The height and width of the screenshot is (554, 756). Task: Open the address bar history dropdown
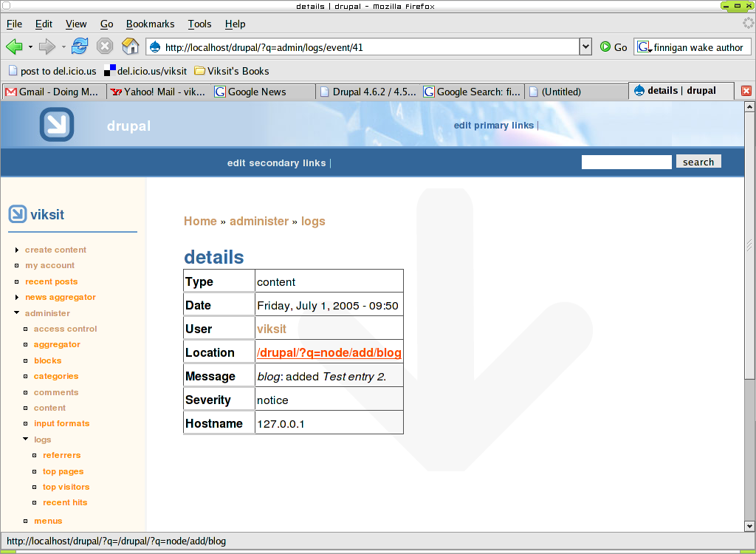(x=585, y=46)
